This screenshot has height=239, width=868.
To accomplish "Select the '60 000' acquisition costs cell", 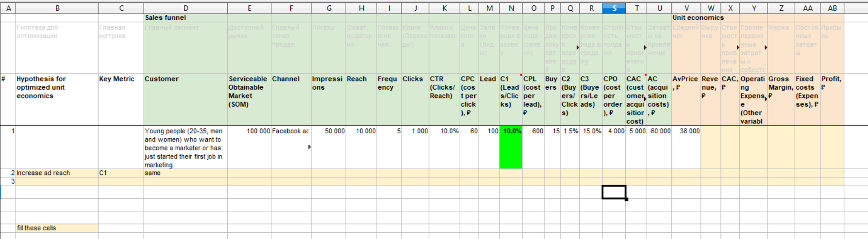I will [x=659, y=147].
